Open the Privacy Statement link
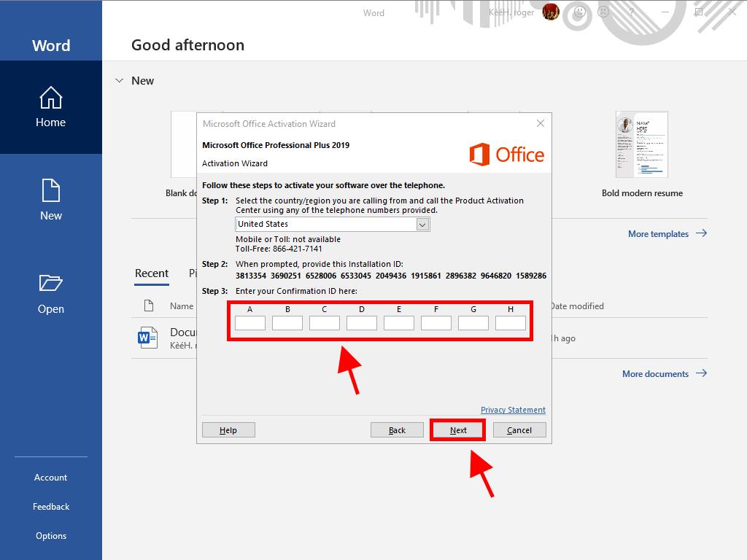The image size is (747, 560). (513, 410)
